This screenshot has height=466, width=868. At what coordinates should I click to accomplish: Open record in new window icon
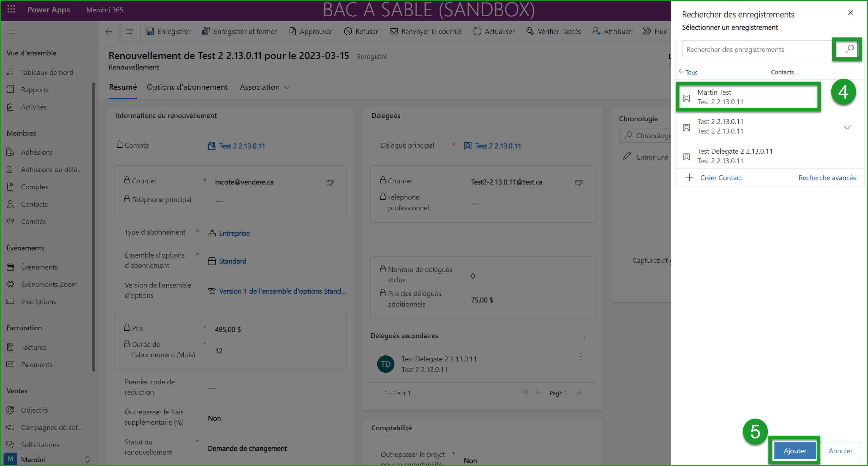click(129, 31)
